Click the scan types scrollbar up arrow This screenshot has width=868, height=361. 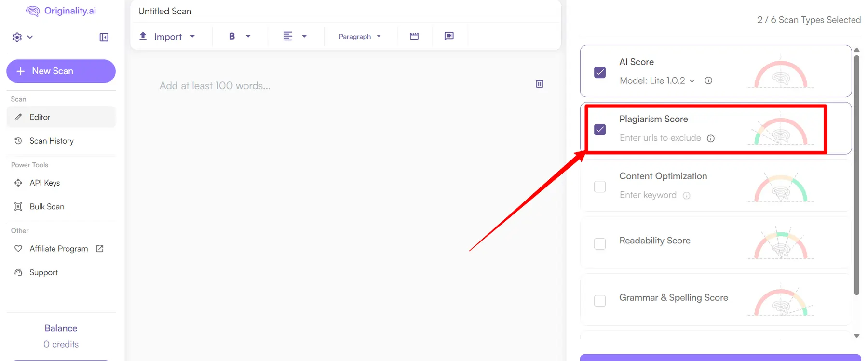pyautogui.click(x=857, y=50)
